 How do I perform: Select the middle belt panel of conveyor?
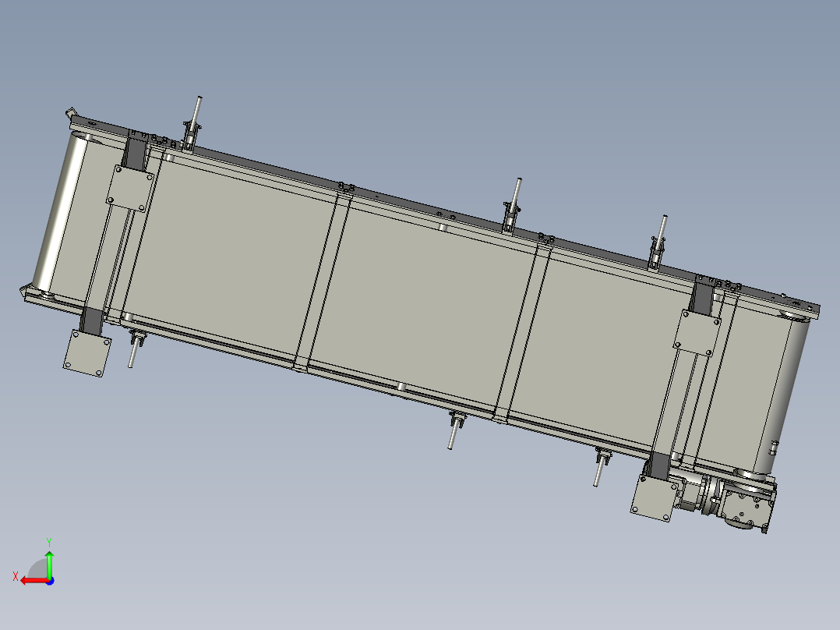point(423,305)
